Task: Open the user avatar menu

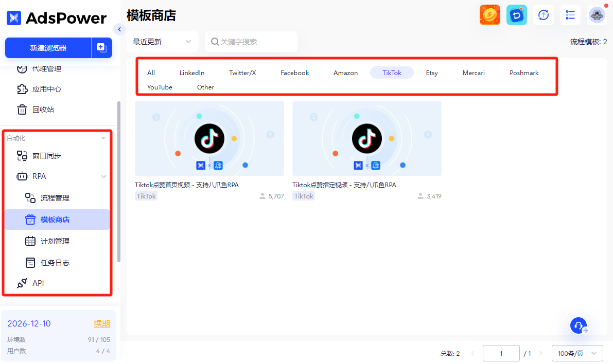Action: pos(597,15)
